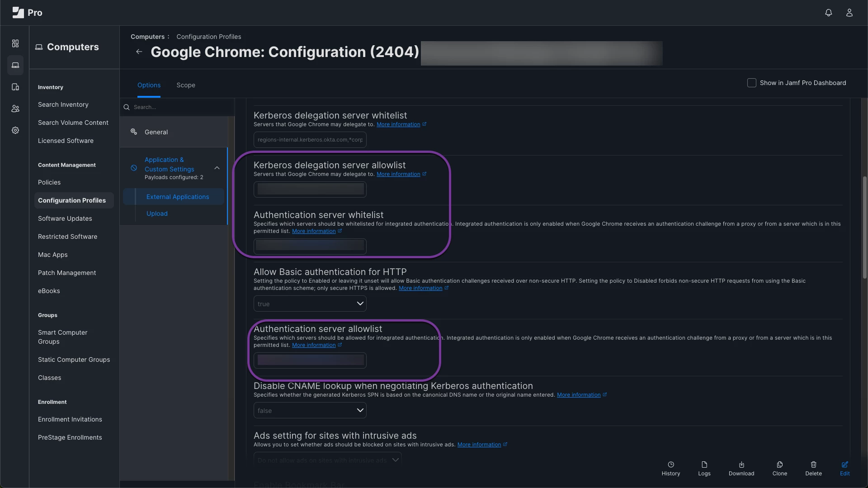Click external link icon after Kerberos whitelist More information
868x488 pixels.
(424, 124)
